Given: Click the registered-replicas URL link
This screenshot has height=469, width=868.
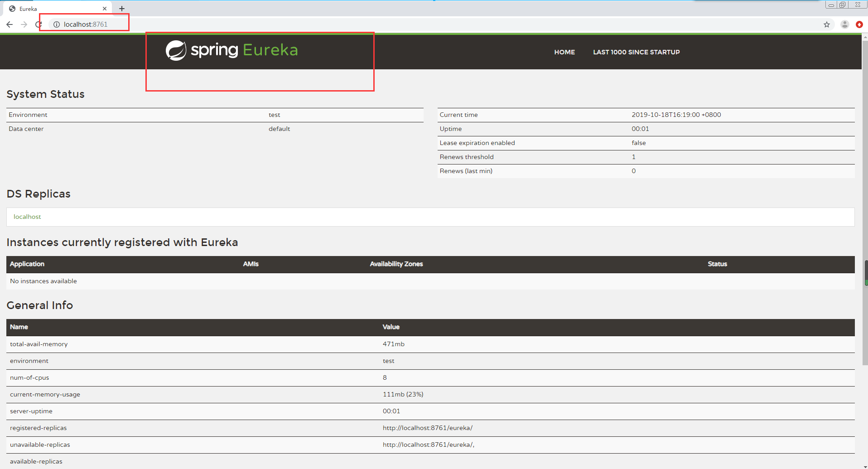Looking at the screenshot, I should [x=428, y=427].
